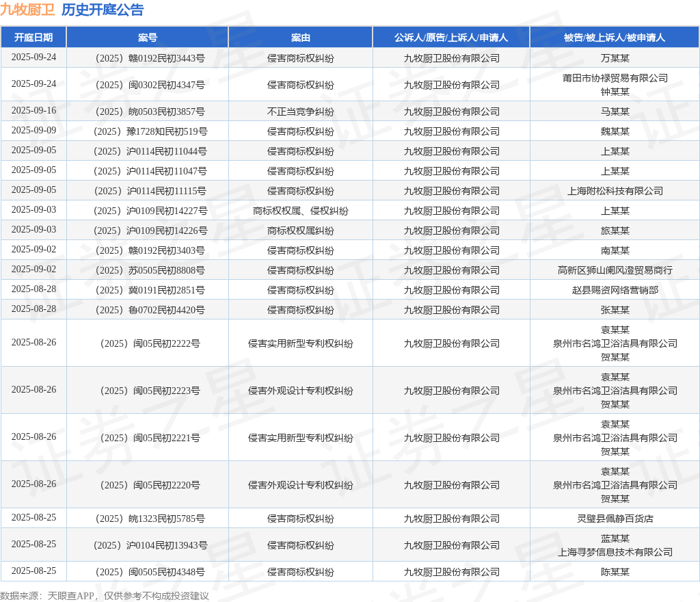Click the 被告/被上诉人/被申请人 header

coord(615,38)
